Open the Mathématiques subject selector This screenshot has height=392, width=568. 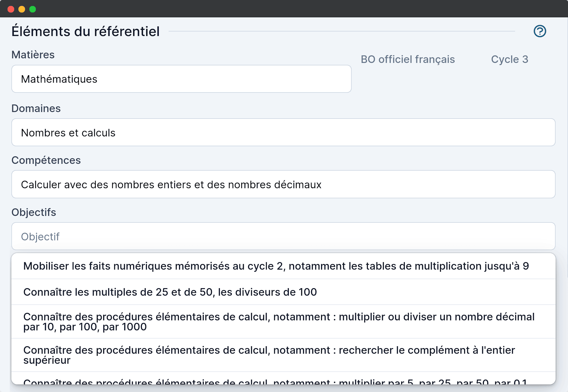point(181,79)
